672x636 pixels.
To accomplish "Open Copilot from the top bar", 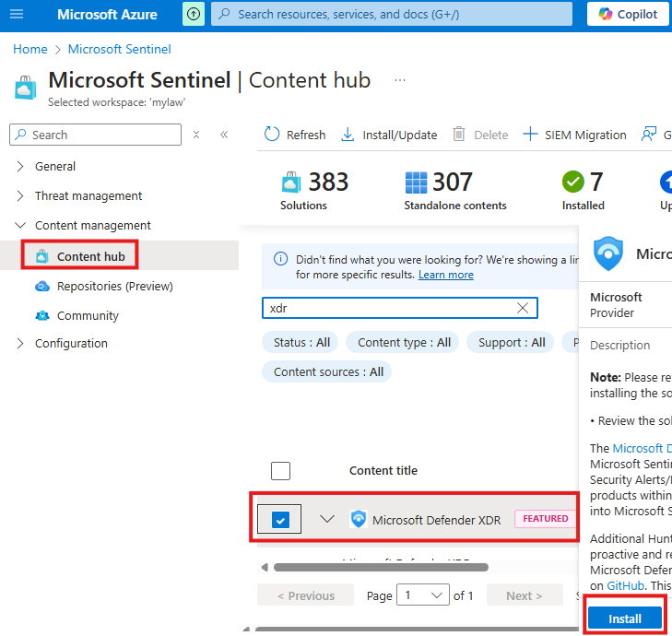I will point(628,14).
